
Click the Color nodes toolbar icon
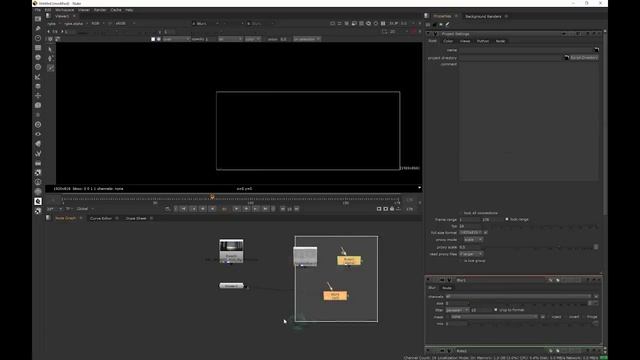[38, 58]
